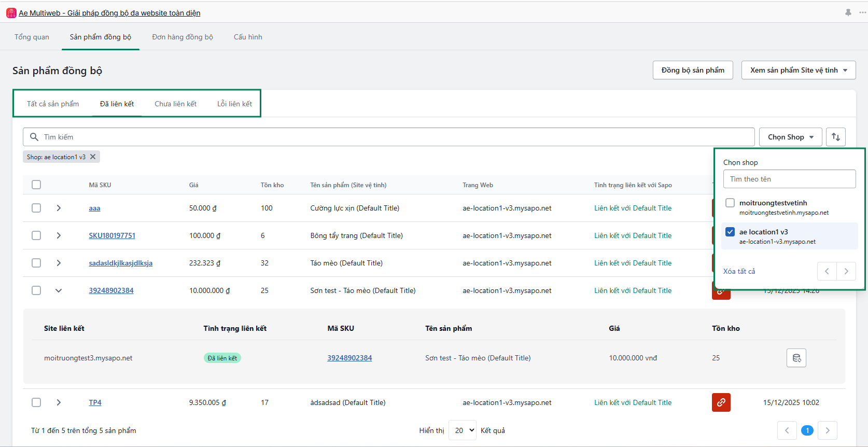
Task: Click the pin icon at top right
Action: tap(848, 12)
